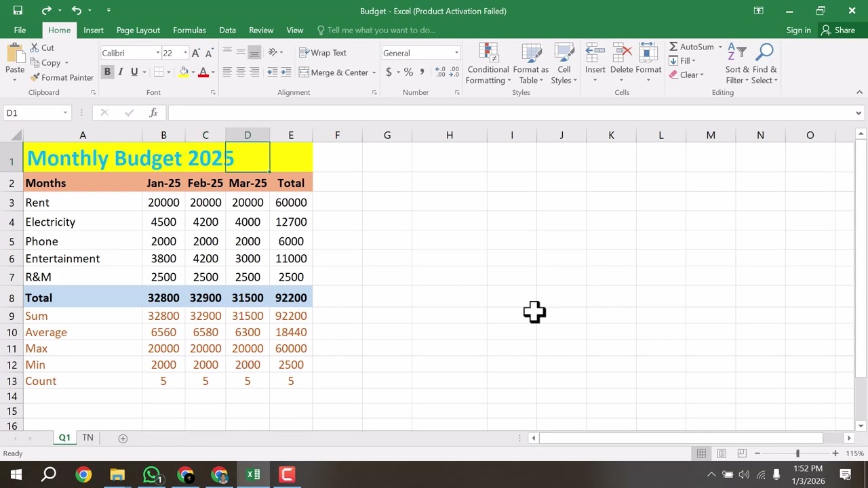Click the Share button
This screenshot has height=488, width=868.
(x=838, y=30)
